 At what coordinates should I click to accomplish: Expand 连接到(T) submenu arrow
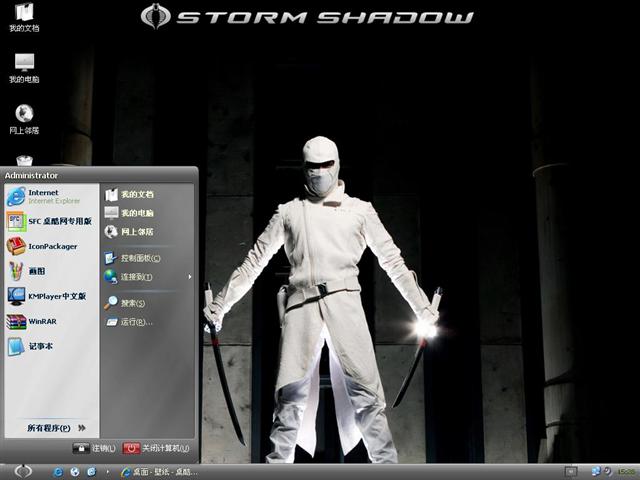189,277
